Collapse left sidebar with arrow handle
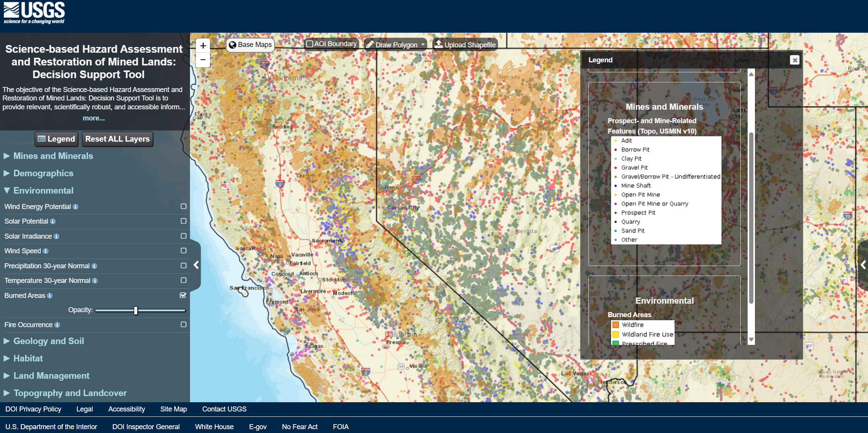 196,265
